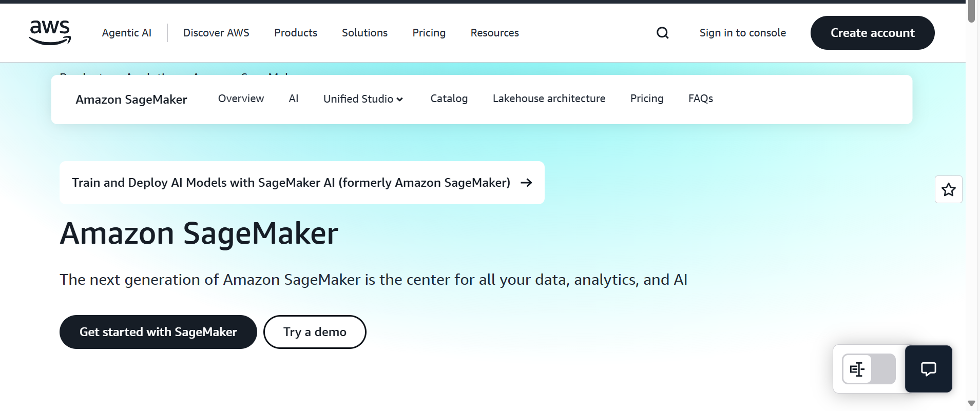Click the AWS logo icon
The height and width of the screenshot is (411, 980).
coord(50,32)
